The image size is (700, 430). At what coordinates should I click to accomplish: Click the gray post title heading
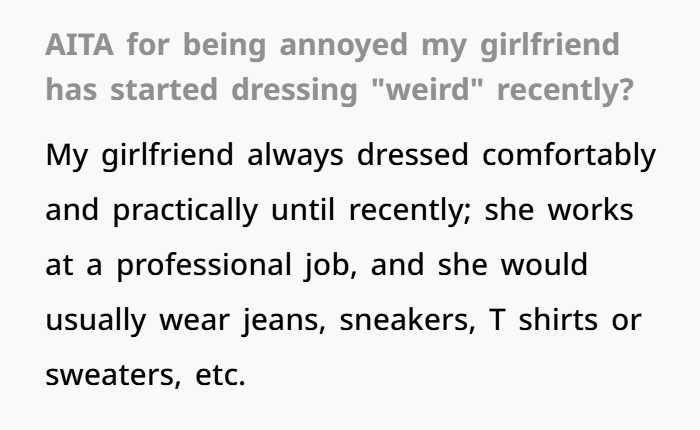332,68
